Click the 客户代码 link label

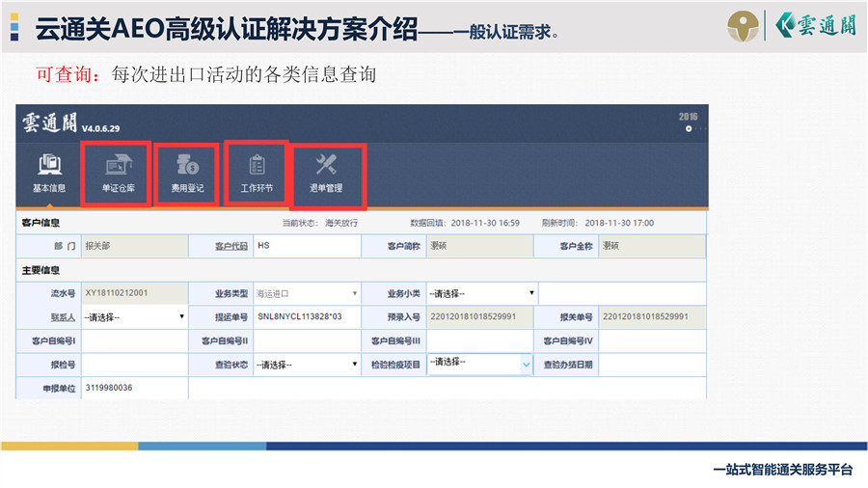pos(231,246)
